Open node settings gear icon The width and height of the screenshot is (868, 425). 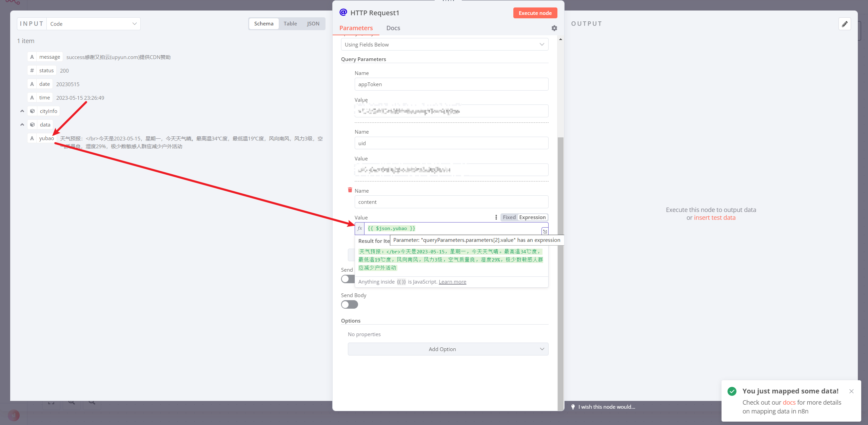554,28
